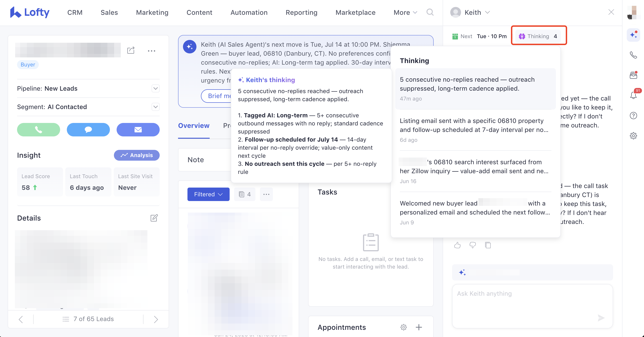
Task: Click the envelope email button
Action: pyautogui.click(x=138, y=130)
